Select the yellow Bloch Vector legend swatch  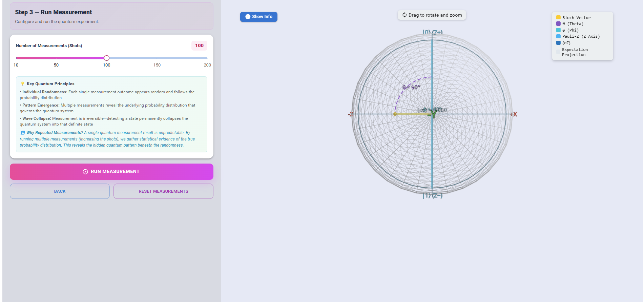[558, 18]
